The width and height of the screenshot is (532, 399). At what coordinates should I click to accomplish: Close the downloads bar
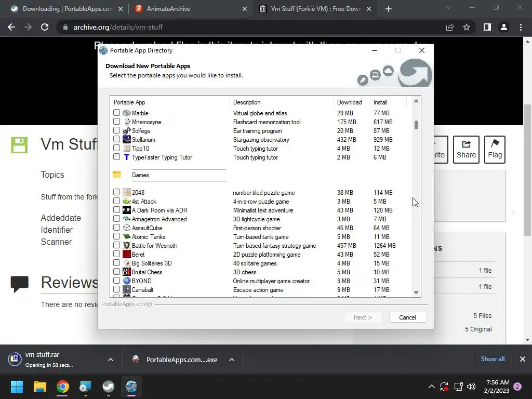click(523, 359)
